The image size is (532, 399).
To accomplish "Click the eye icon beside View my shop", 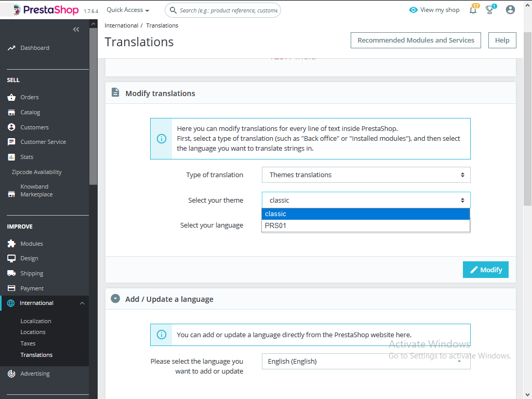I will (413, 10).
